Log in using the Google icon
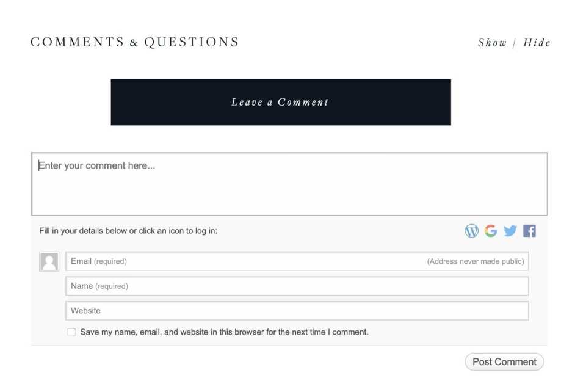The image size is (586, 392). tap(491, 231)
